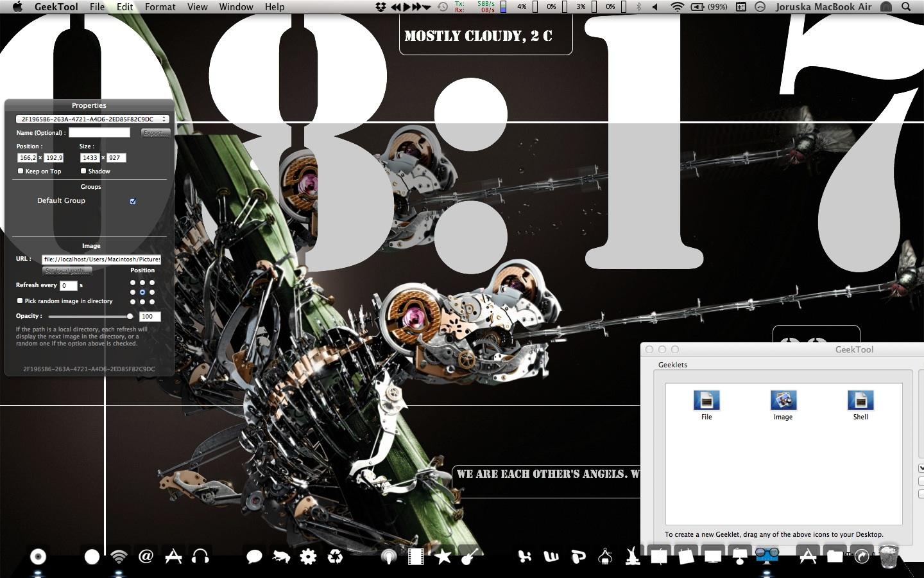924x578 pixels.
Task: Toggle the Shadow checkbox
Action: (x=83, y=171)
